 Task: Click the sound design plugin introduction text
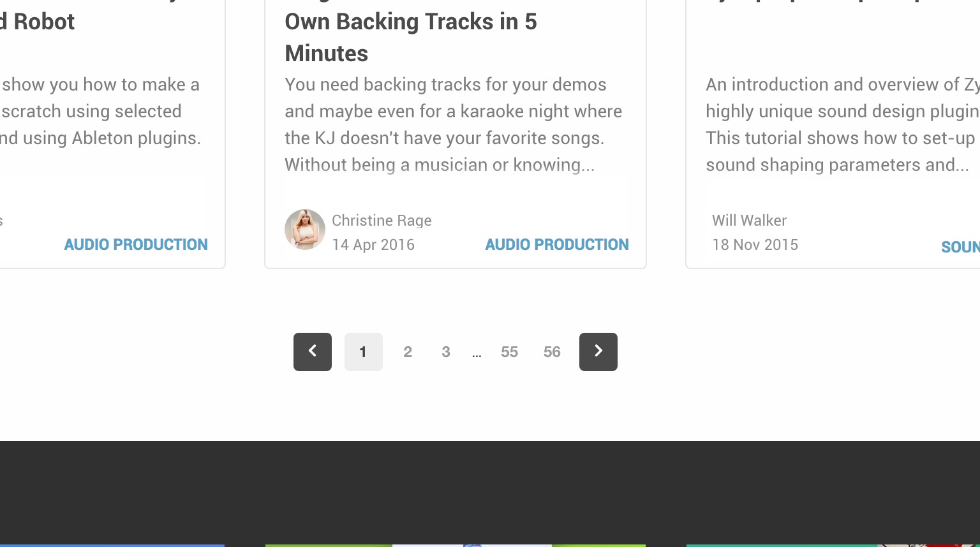click(843, 124)
